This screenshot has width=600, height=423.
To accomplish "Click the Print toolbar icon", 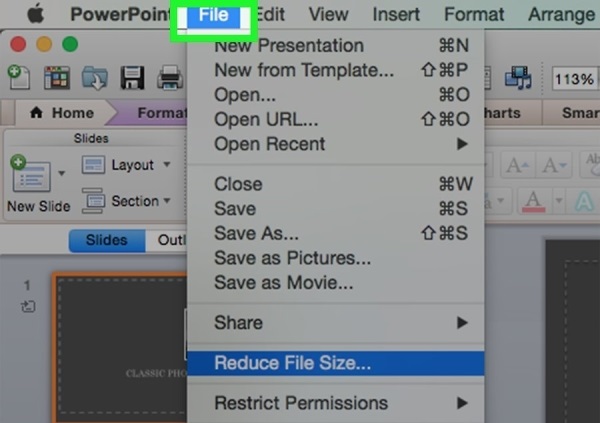I will tap(170, 78).
